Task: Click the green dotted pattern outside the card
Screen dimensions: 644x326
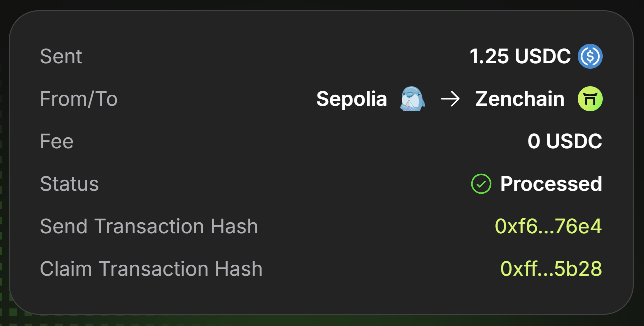Action: (x=4, y=200)
